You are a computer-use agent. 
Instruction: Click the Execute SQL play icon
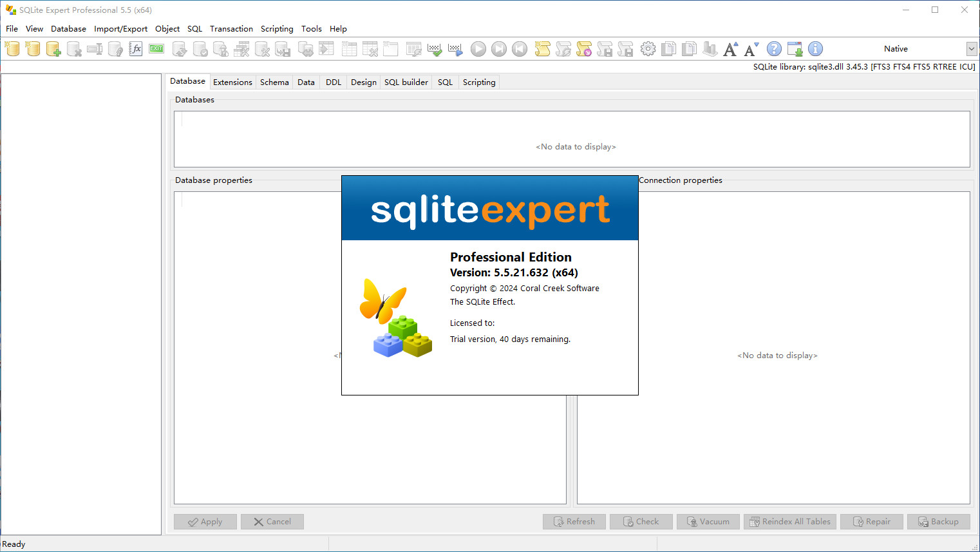pos(478,49)
